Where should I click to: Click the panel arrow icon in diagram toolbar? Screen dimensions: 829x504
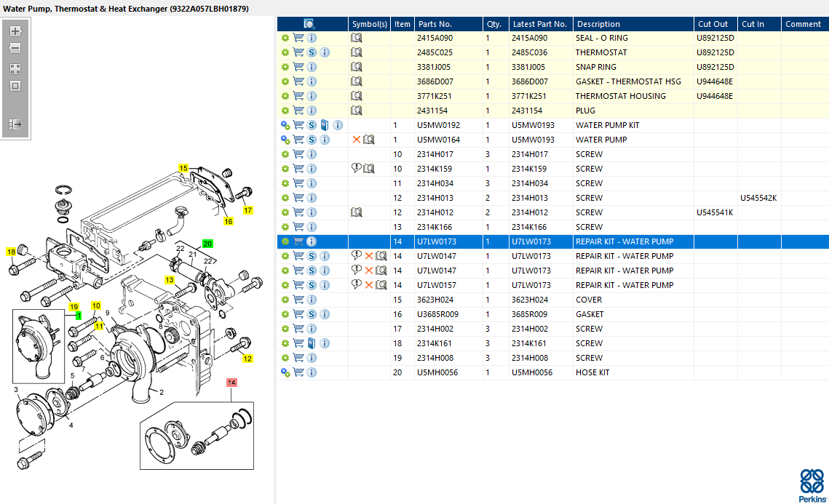(15, 124)
